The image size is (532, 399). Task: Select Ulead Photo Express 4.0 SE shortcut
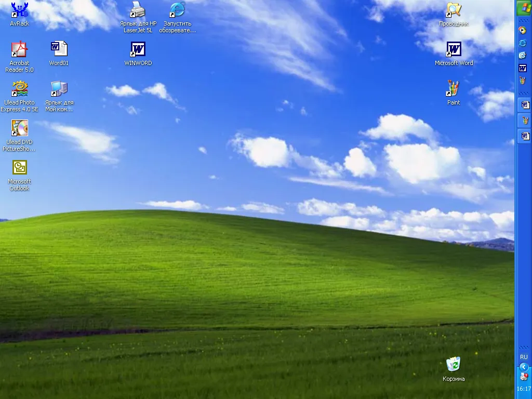19,96
